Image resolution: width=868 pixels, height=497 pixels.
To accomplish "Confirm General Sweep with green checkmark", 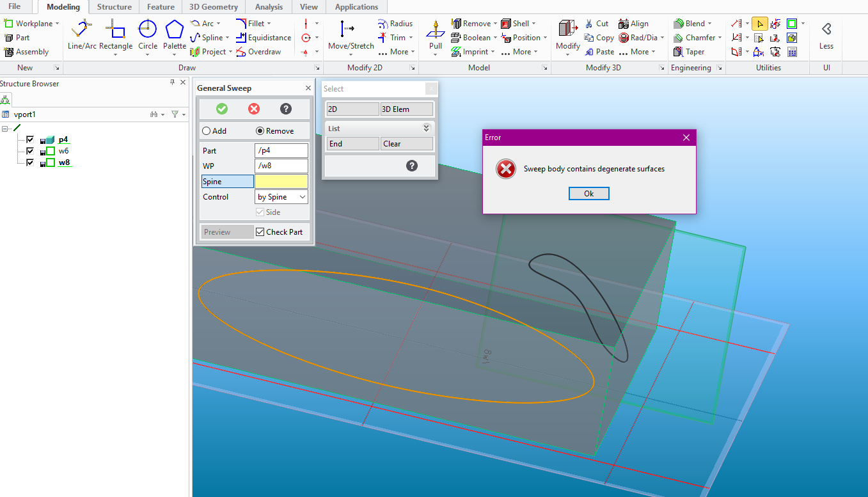I will pyautogui.click(x=222, y=109).
